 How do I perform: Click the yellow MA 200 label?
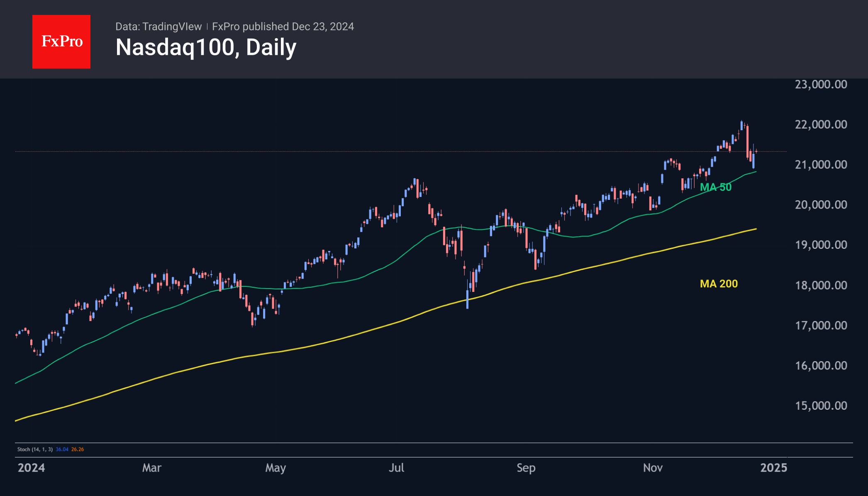point(719,284)
